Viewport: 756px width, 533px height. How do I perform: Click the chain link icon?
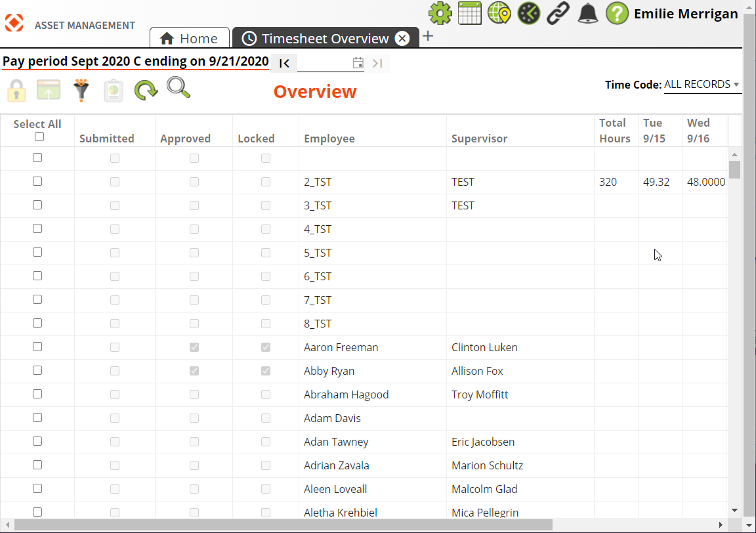pos(558,13)
